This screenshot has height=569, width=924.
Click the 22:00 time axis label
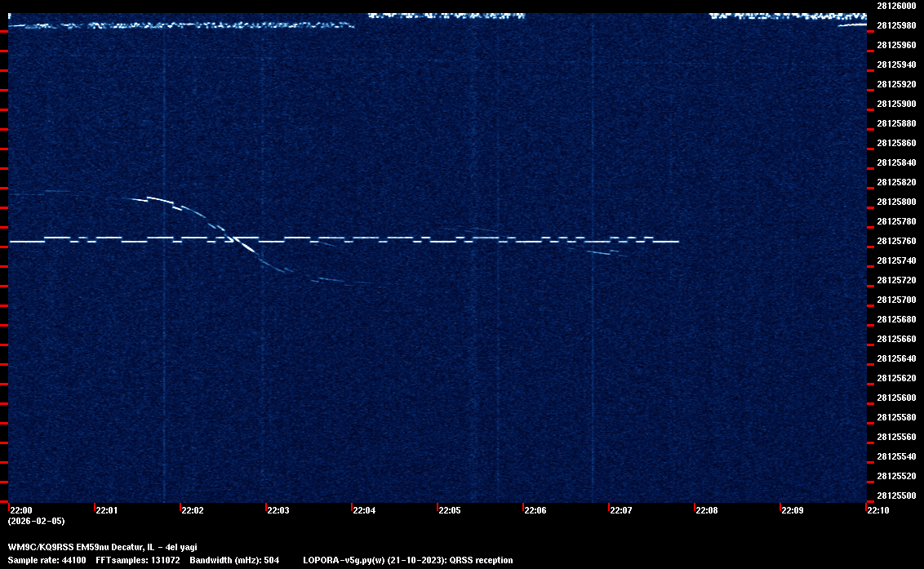click(x=21, y=511)
